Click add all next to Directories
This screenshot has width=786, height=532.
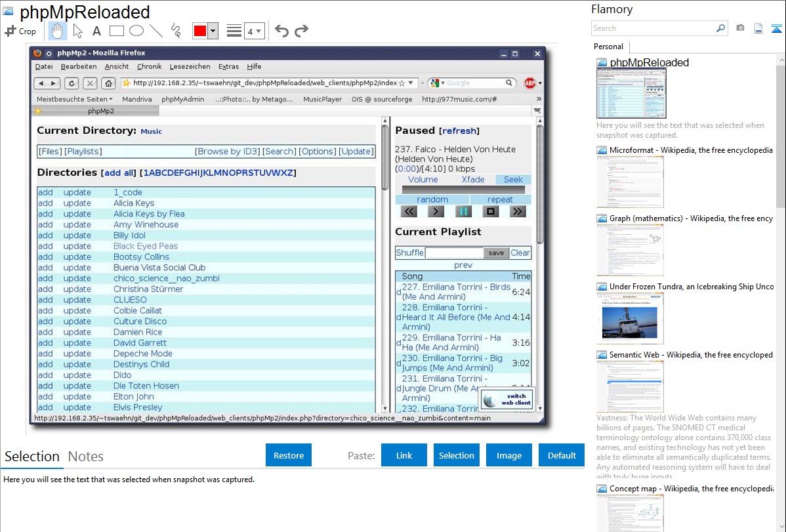pyautogui.click(x=119, y=173)
